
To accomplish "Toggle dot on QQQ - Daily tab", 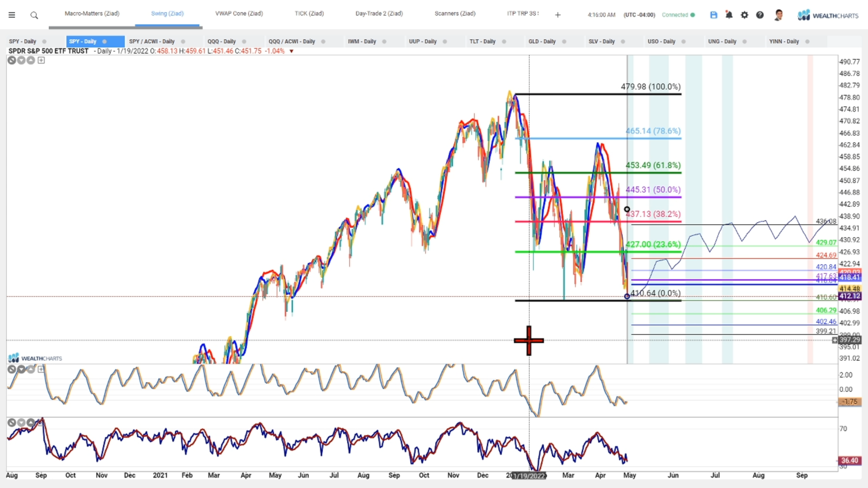I will pyautogui.click(x=244, y=42).
